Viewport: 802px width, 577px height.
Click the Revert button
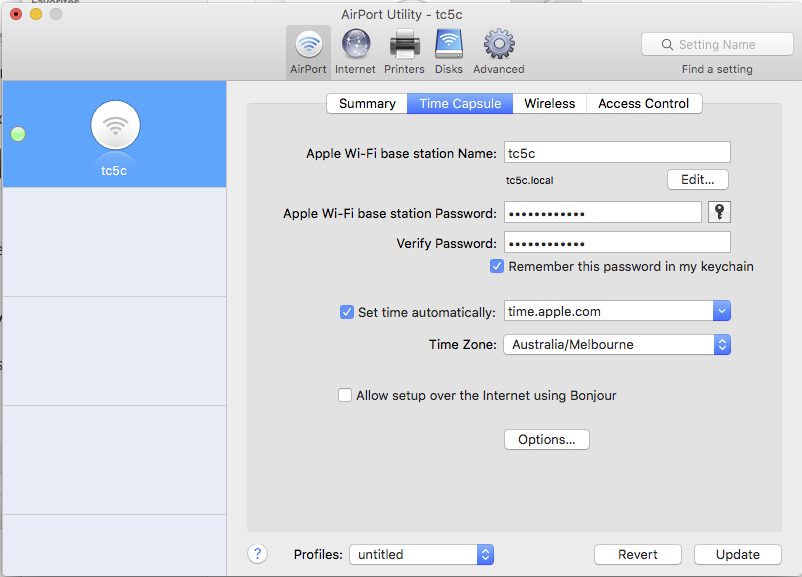pos(638,554)
